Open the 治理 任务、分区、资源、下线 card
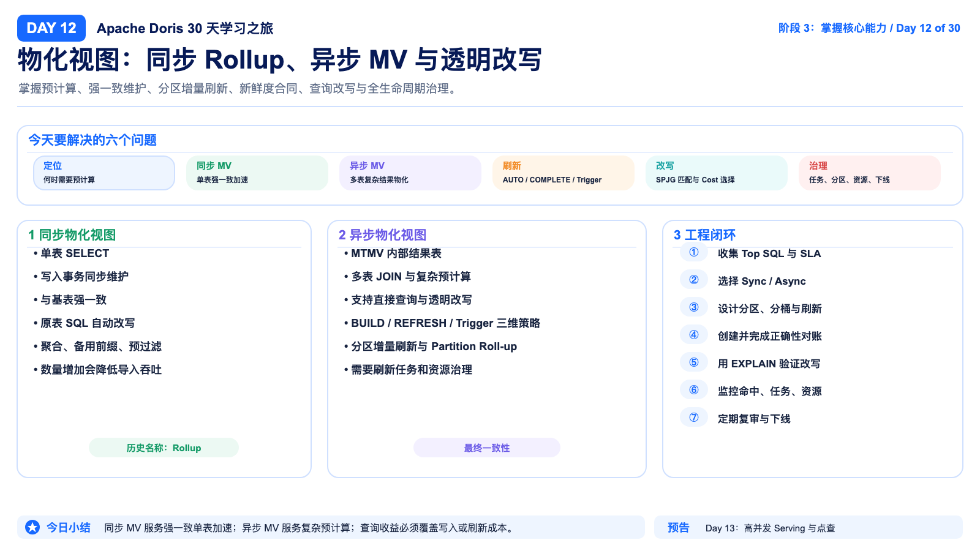 click(870, 173)
